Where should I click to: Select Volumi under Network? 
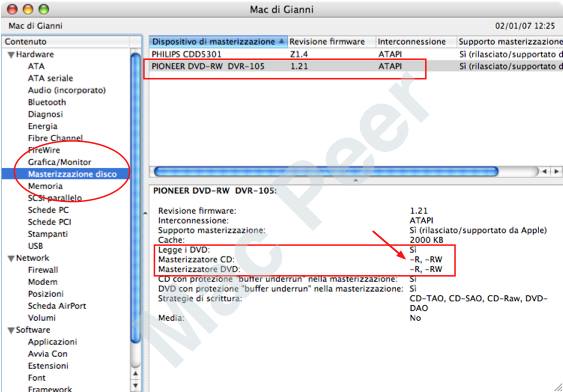click(x=42, y=318)
